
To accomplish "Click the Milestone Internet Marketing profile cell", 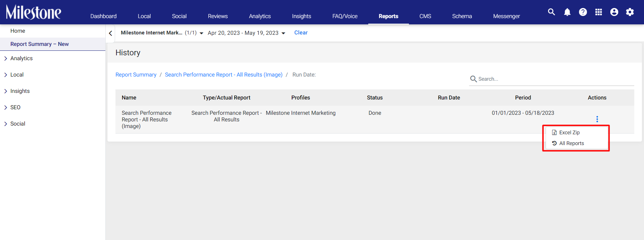I will click(x=300, y=113).
